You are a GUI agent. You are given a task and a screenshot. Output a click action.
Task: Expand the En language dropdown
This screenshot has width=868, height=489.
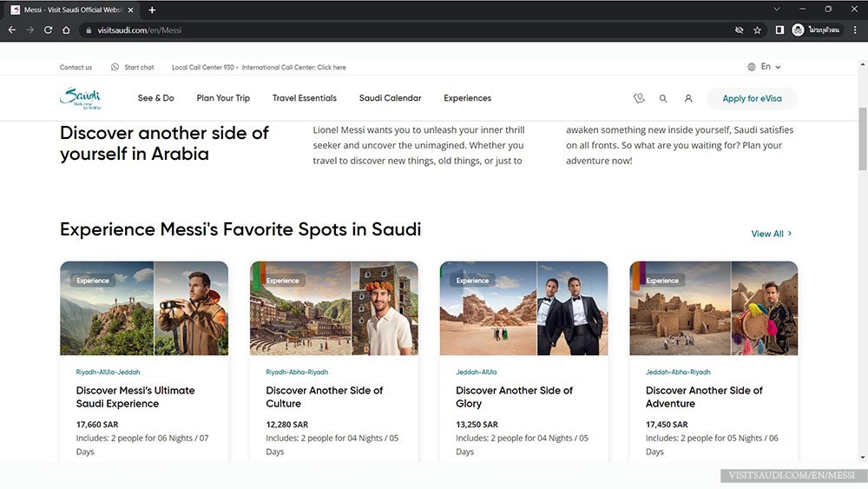tap(765, 67)
